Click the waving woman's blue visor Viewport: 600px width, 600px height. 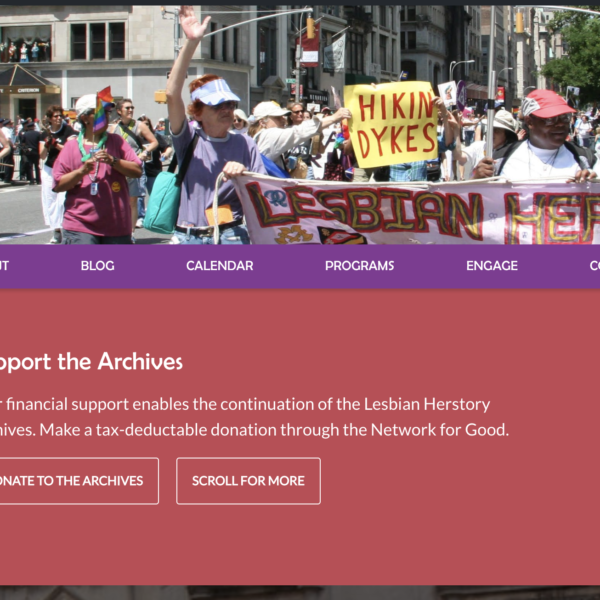tap(214, 92)
